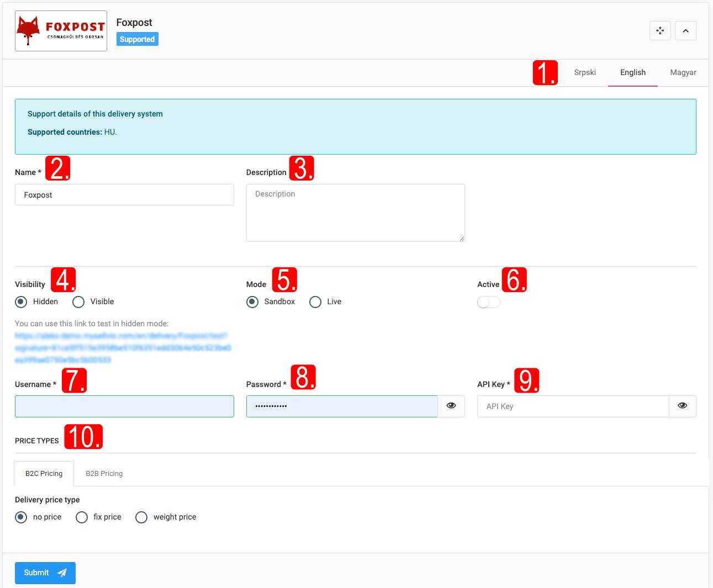713x588 pixels.
Task: Click 'Support details of this delivery system'
Action: tap(95, 114)
